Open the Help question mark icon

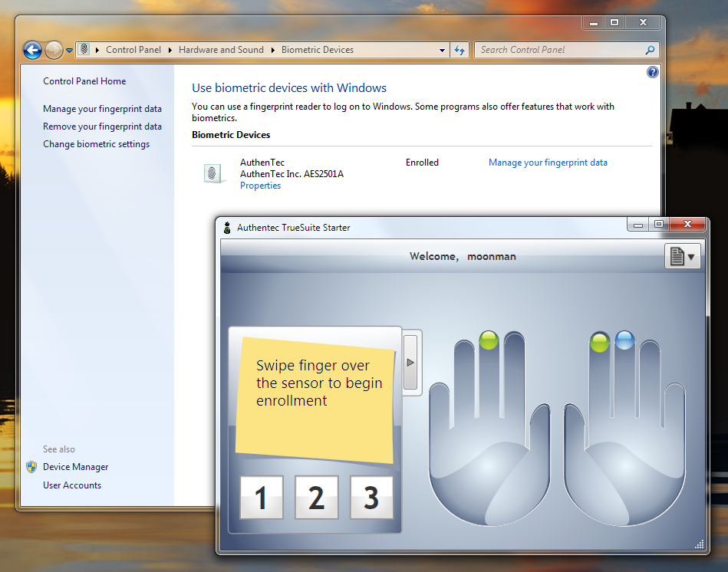click(653, 72)
